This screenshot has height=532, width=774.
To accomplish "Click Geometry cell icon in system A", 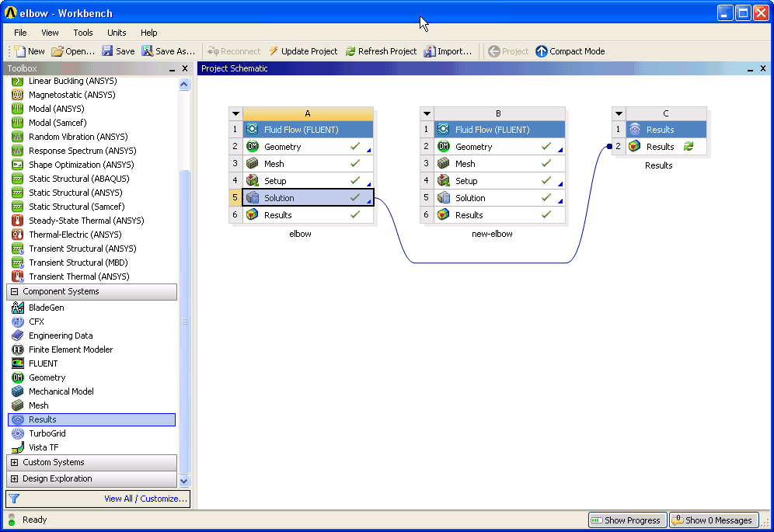I will [253, 147].
